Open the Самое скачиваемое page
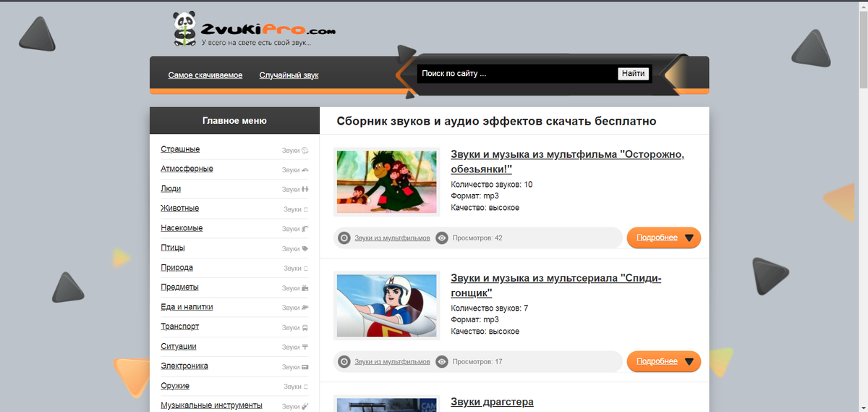 click(205, 75)
